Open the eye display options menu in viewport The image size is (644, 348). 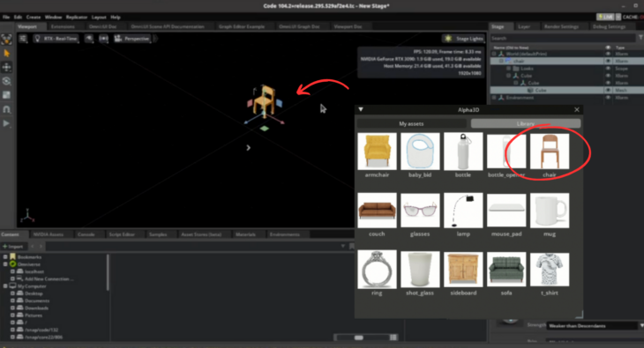pyautogui.click(x=89, y=39)
